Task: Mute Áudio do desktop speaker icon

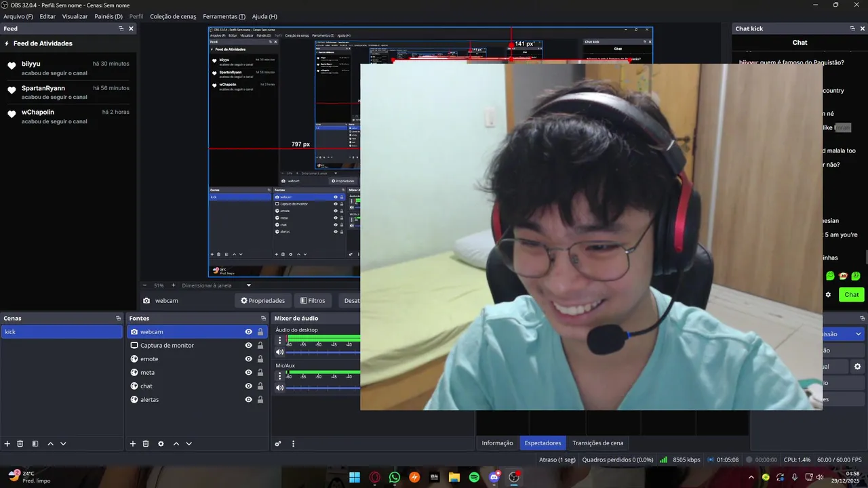Action: point(279,352)
